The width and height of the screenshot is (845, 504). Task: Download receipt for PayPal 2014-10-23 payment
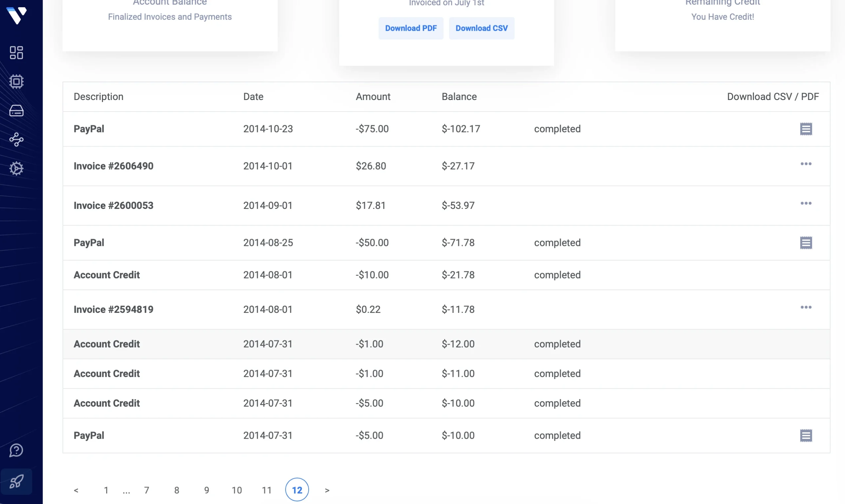pos(806,129)
